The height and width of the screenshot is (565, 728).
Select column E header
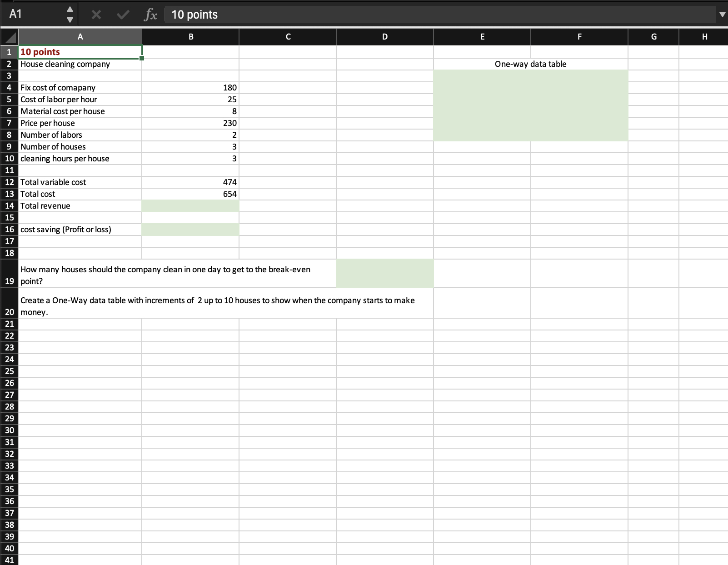coord(482,37)
